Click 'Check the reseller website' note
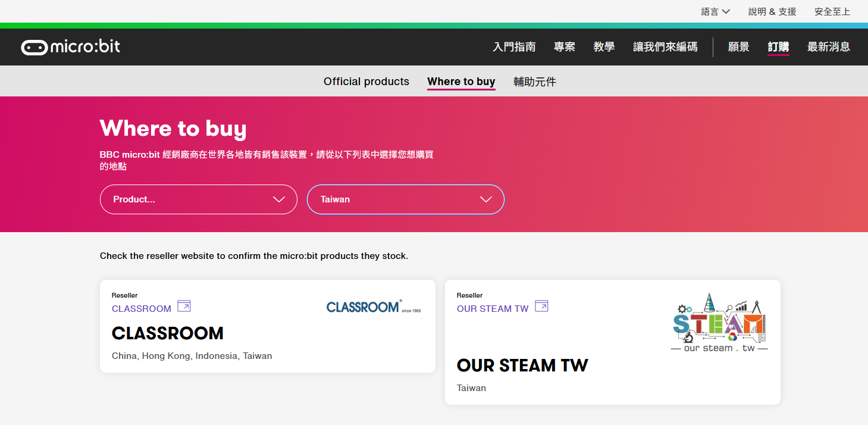 point(254,256)
